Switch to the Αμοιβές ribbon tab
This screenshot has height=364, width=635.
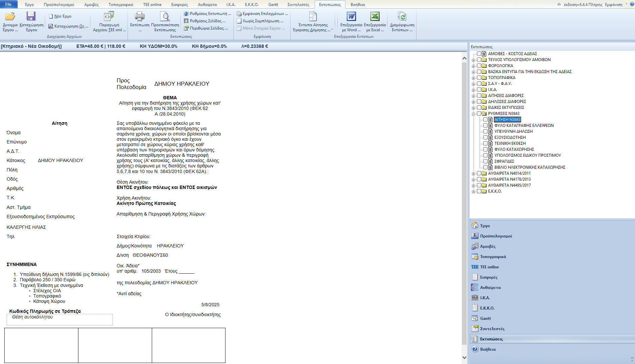click(91, 5)
